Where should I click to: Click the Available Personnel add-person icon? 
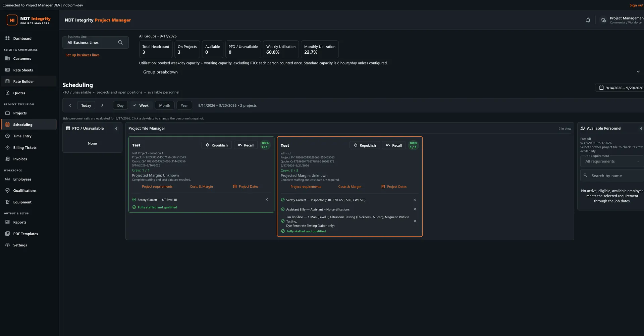pos(583,128)
